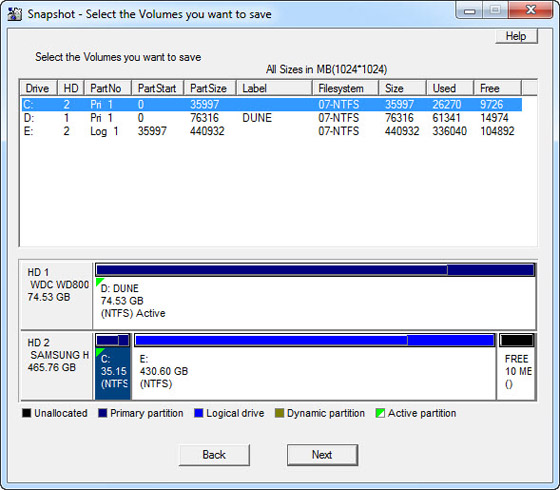
Task: Select HD 1 WDC WD800 disk label
Action: pos(57,296)
